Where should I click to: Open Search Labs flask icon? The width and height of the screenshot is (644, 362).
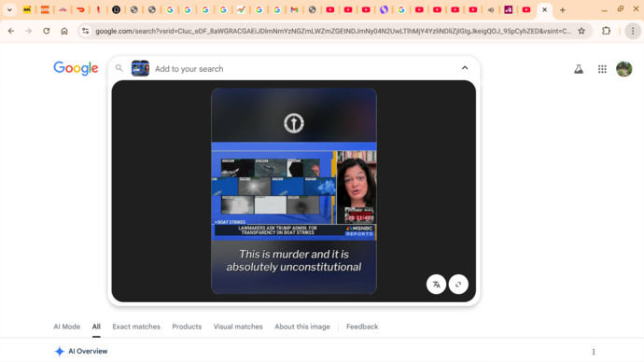pos(579,69)
